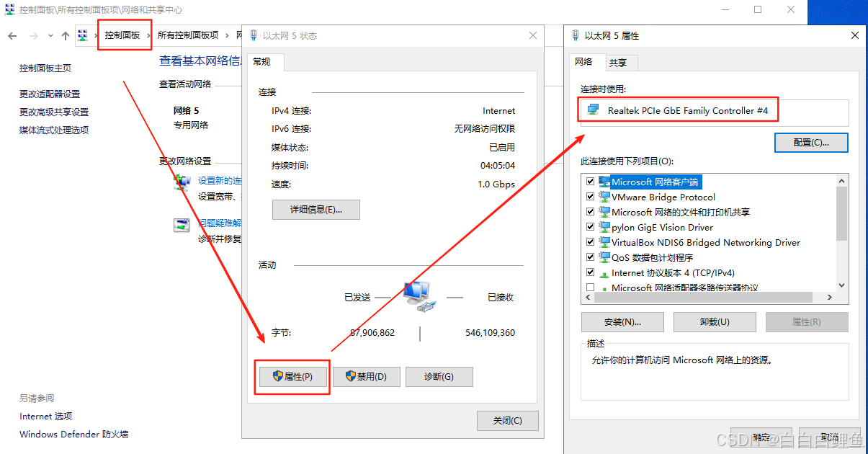Click the forward arrow in Control Panel
Screen dimensions: 868x454
pyautogui.click(x=33, y=35)
